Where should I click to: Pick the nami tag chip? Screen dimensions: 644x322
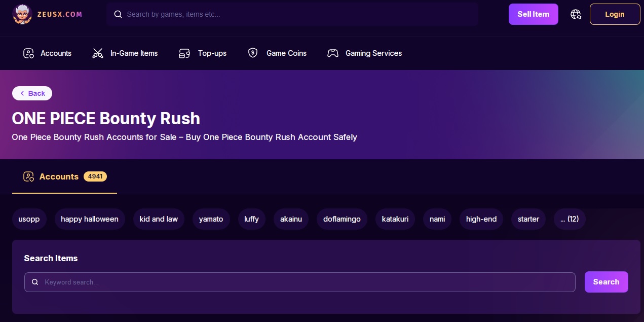pyautogui.click(x=437, y=219)
